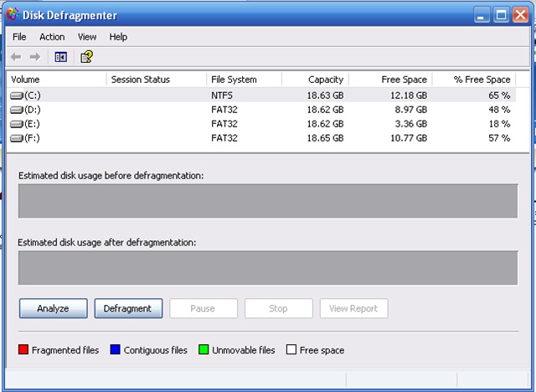
Task: Sort by the File System column header
Action: pyautogui.click(x=244, y=80)
